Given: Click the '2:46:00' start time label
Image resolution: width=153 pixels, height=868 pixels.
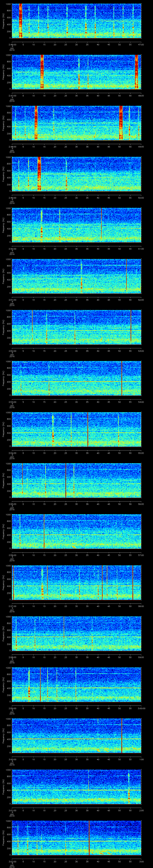Looking at the screenshot, I should (x=12, y=44).
